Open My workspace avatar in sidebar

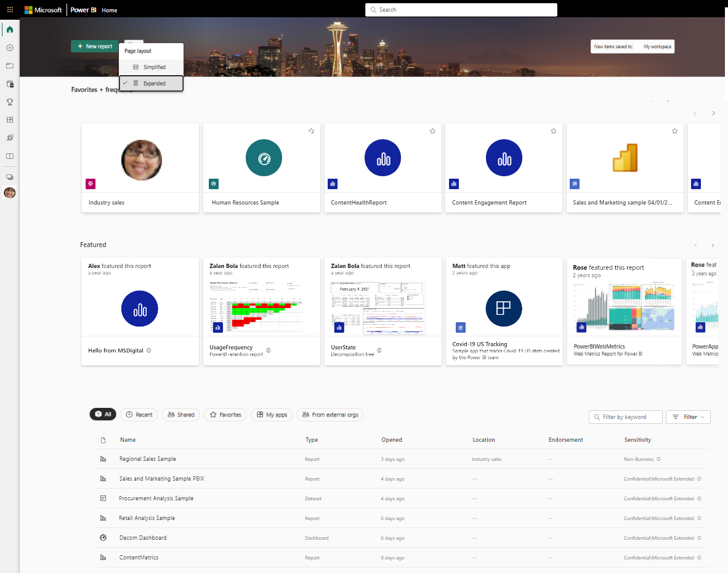(10, 193)
